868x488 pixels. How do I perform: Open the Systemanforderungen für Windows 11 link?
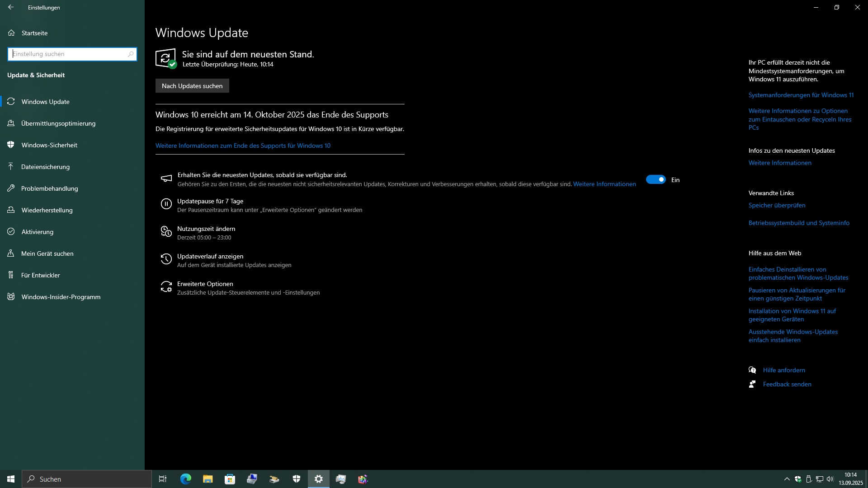[x=801, y=95]
